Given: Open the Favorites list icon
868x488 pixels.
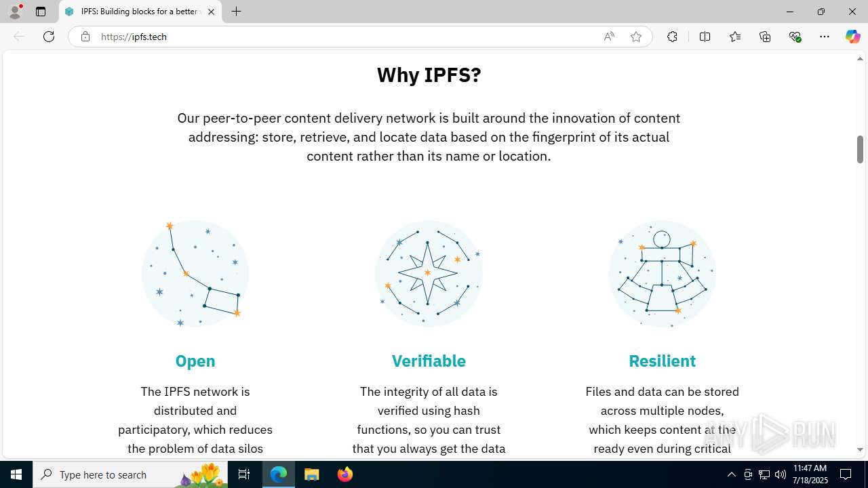Looking at the screenshot, I should coord(735,37).
